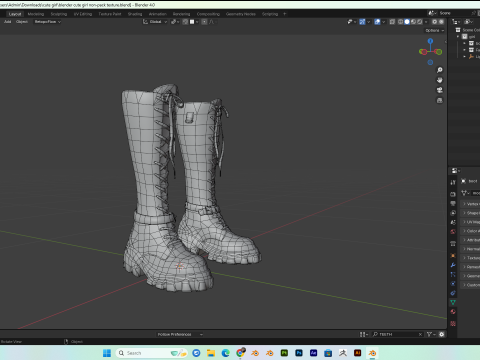
Task: Click the TEETH search field
Action: click(x=397, y=334)
